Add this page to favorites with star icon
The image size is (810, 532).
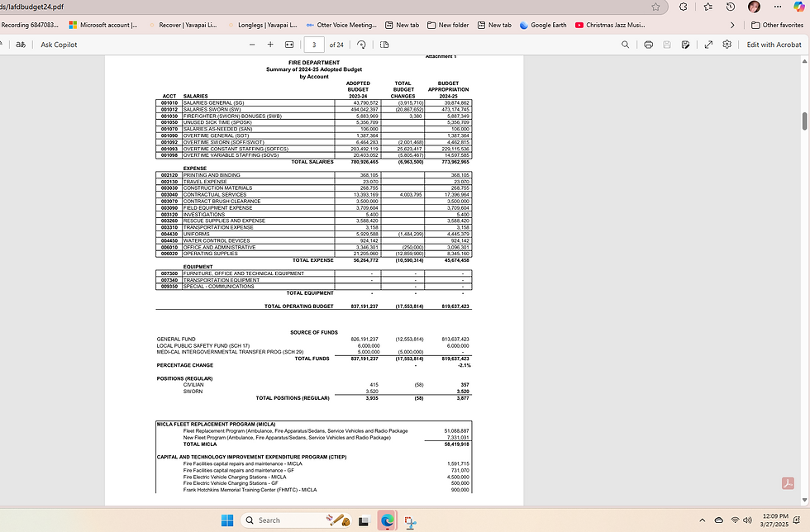coord(655,7)
